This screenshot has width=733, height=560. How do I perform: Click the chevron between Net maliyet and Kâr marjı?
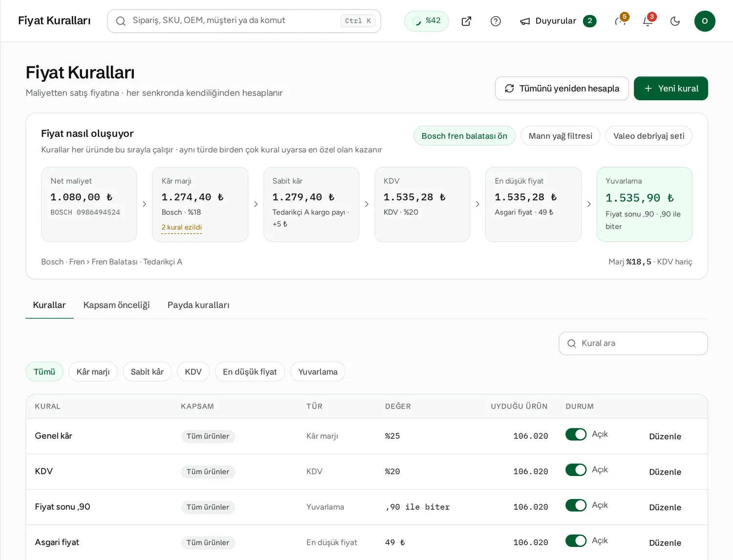tap(144, 204)
